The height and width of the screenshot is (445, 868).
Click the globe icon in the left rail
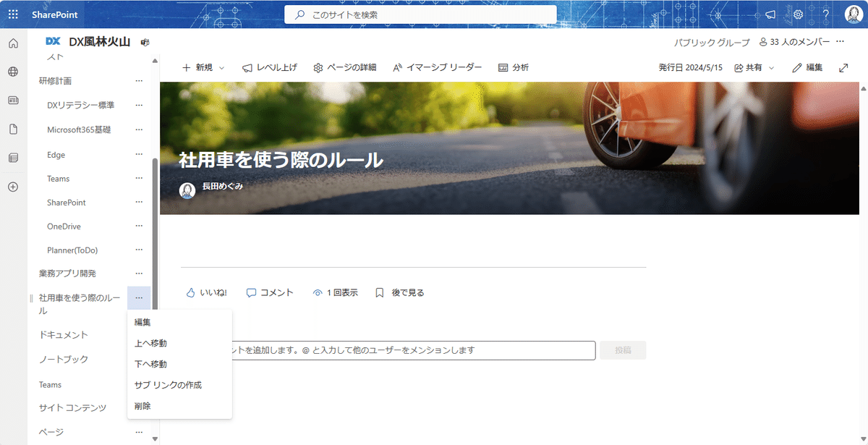point(12,72)
